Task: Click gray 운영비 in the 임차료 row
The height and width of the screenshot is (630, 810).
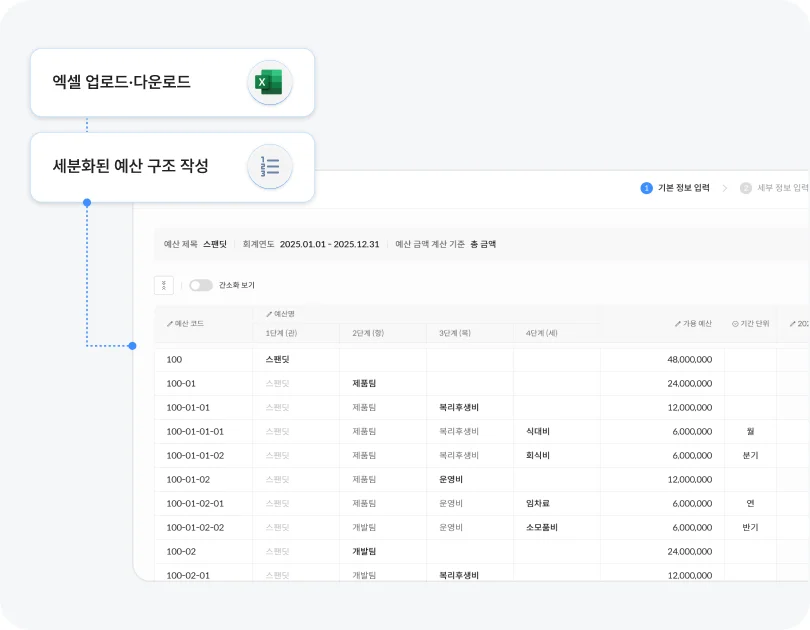Action: tap(451, 503)
